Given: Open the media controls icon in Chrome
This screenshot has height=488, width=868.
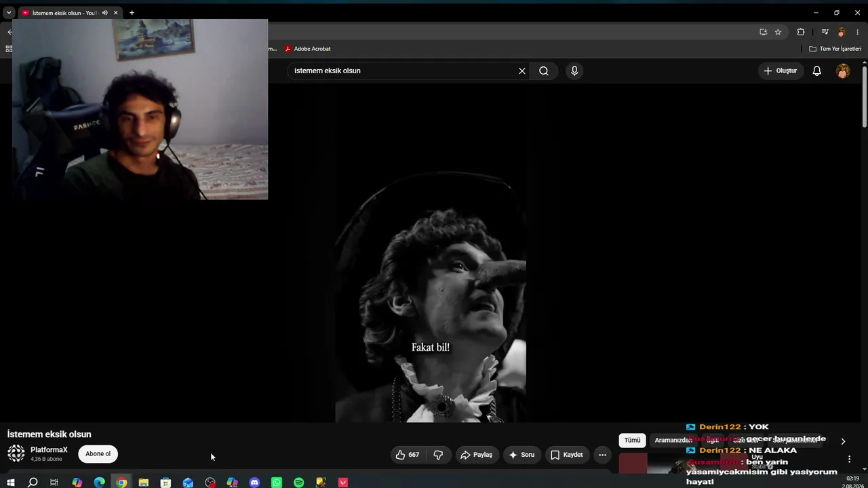Looking at the screenshot, I should pos(825,32).
